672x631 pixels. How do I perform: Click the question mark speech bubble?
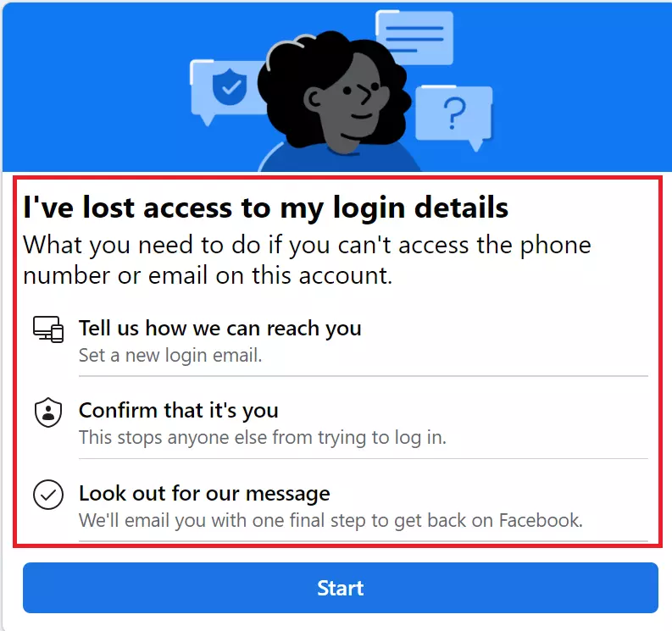[455, 112]
